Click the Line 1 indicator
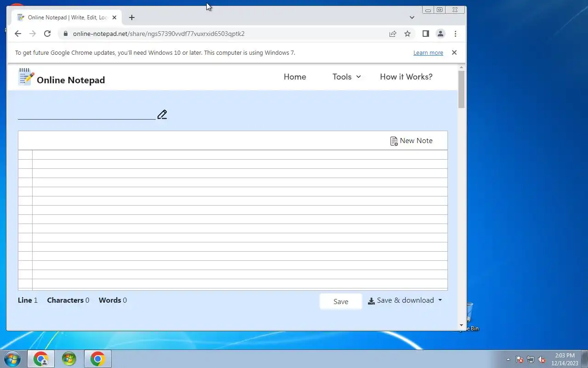This screenshot has width=588, height=368. click(28, 300)
